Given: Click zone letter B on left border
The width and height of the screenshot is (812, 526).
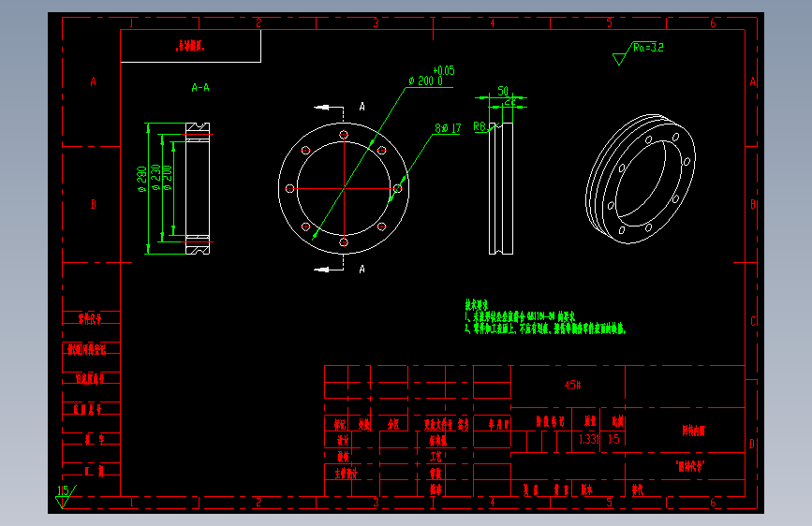Looking at the screenshot, I should 94,204.
